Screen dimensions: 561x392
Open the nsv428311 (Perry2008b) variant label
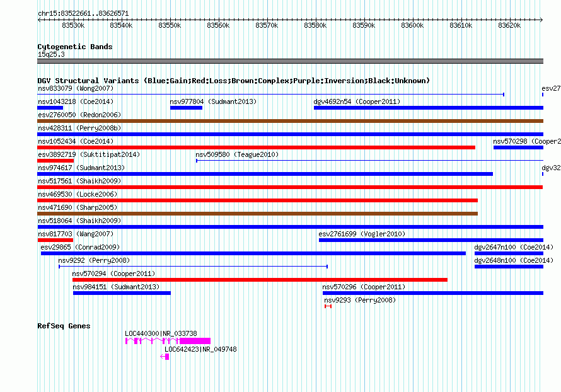click(79, 128)
